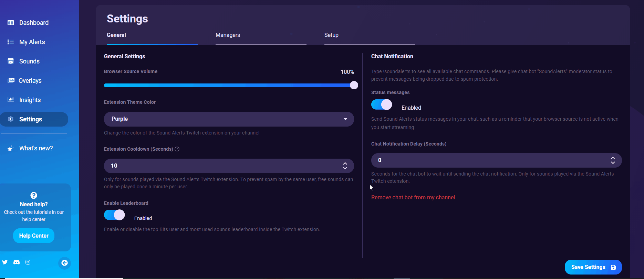The height and width of the screenshot is (279, 644).
Task: Click the Insights chart icon
Action: tap(11, 100)
